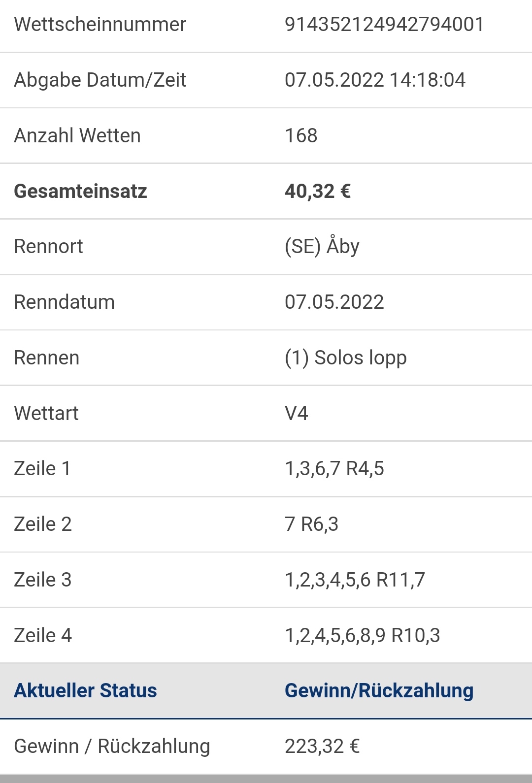Click the Aktueller Status header
The image size is (532, 783).
85,690
